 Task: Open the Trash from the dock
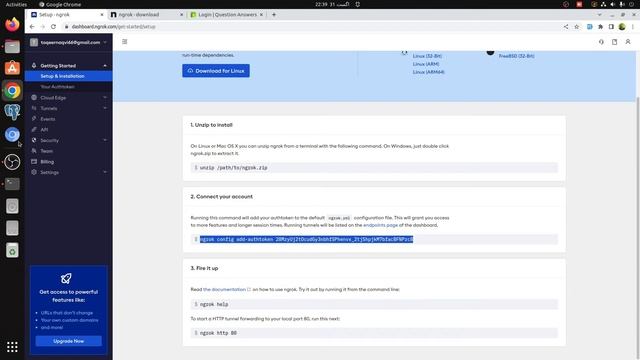12,250
